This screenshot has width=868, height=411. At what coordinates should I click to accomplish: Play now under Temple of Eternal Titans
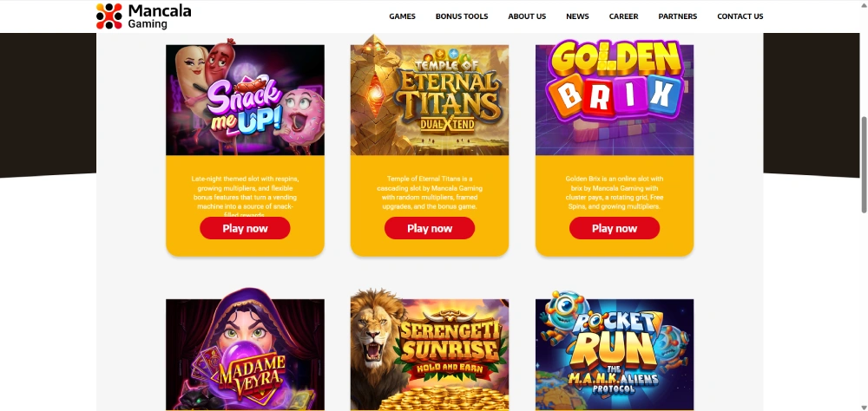(x=430, y=228)
